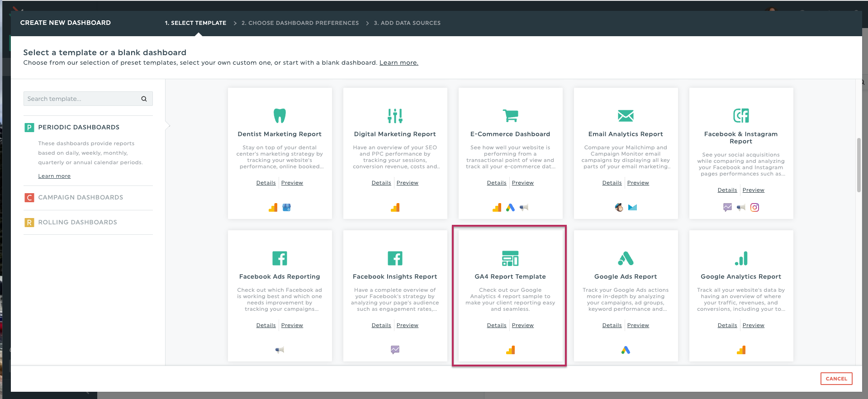The height and width of the screenshot is (399, 868).
Task: Select the Digital Marketing Report sliders icon
Action: [395, 115]
